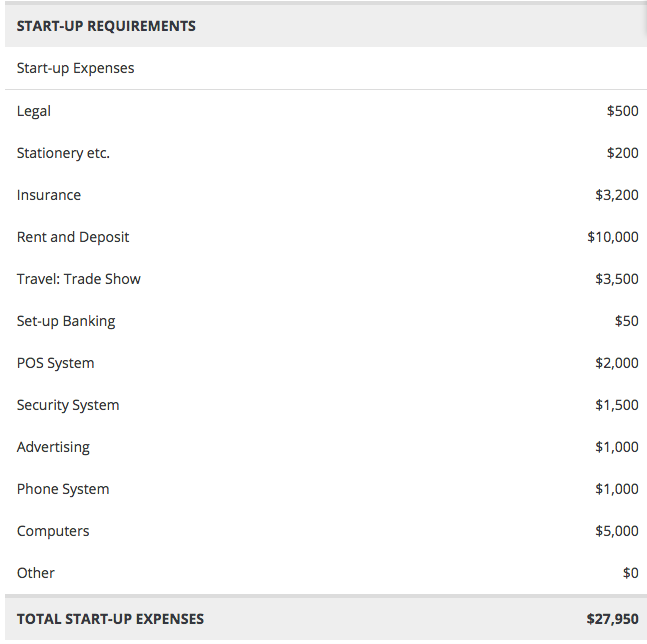Click the $27,950 total amount
This screenshot has width=647, height=644.
point(612,619)
